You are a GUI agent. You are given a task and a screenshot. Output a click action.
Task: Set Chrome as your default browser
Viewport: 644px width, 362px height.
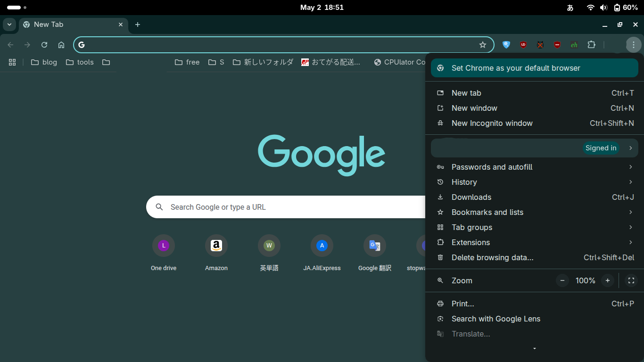coord(535,68)
